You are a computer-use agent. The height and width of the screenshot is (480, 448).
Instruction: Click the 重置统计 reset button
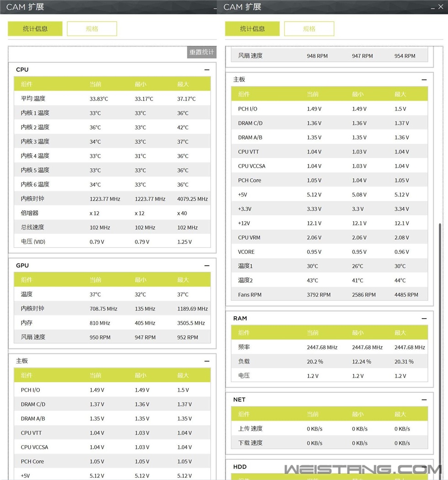202,52
